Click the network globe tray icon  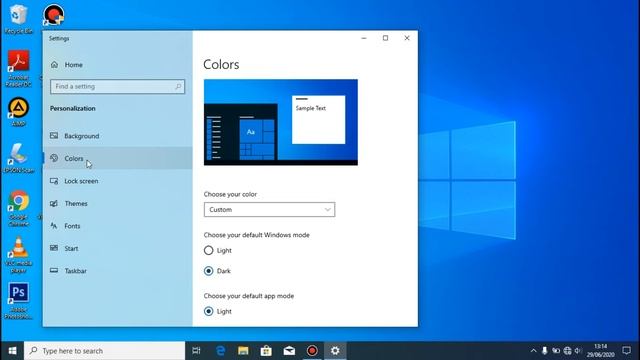(567, 351)
